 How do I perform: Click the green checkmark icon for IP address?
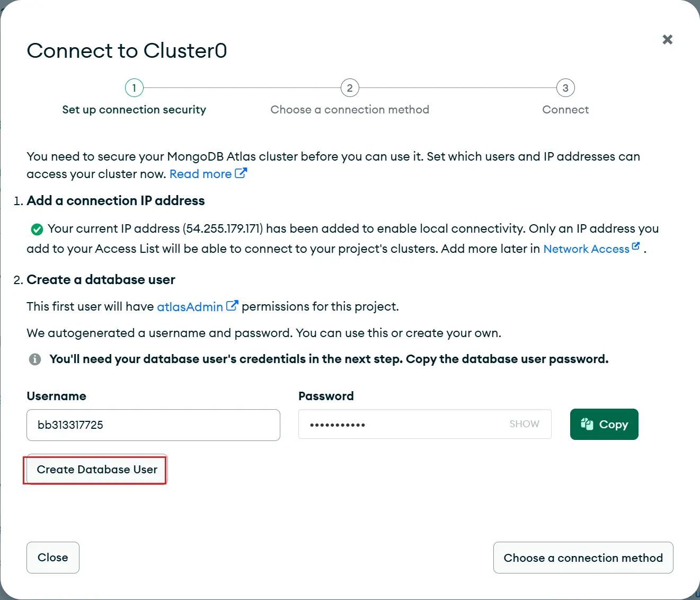[x=37, y=229]
